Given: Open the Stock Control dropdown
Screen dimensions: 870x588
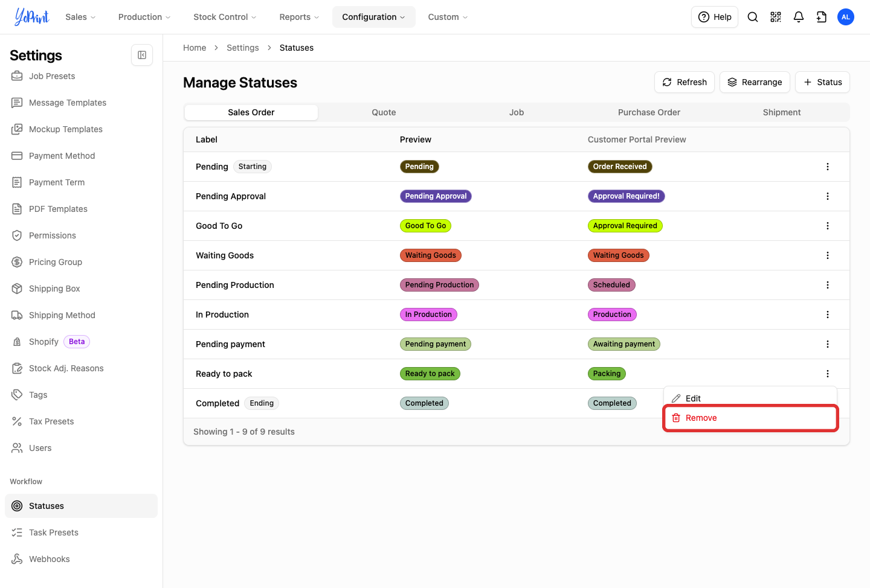Looking at the screenshot, I should coord(225,17).
